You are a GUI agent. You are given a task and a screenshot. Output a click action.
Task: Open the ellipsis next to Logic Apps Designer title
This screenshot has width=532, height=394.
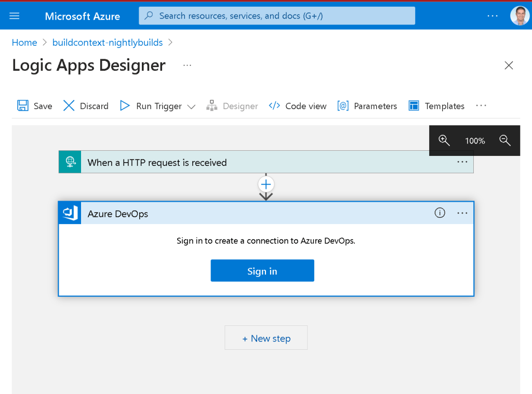187,65
